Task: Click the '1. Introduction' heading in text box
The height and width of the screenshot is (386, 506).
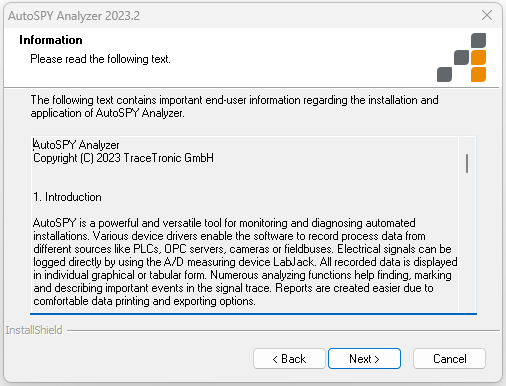Action: pyautogui.click(x=67, y=197)
